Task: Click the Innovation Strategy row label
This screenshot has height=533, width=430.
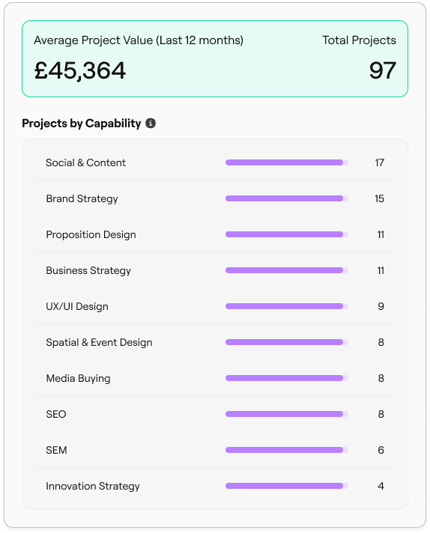Action: tap(93, 486)
